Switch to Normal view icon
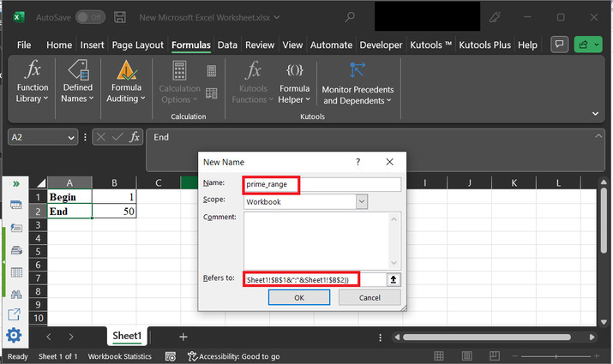 click(x=439, y=355)
